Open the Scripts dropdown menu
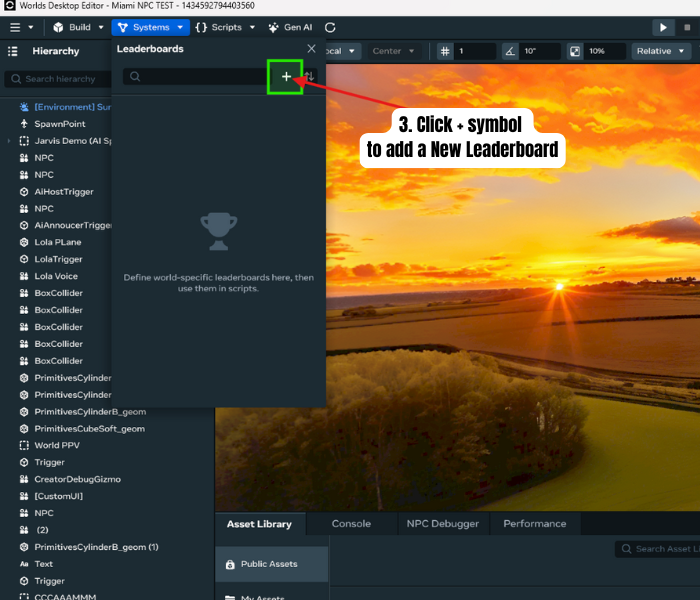 (225, 27)
